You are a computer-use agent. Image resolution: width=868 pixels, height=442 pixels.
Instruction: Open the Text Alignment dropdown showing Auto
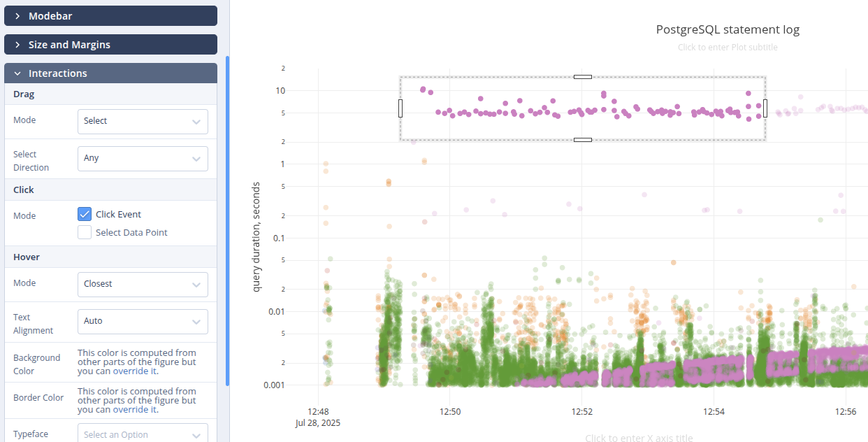pyautogui.click(x=143, y=321)
